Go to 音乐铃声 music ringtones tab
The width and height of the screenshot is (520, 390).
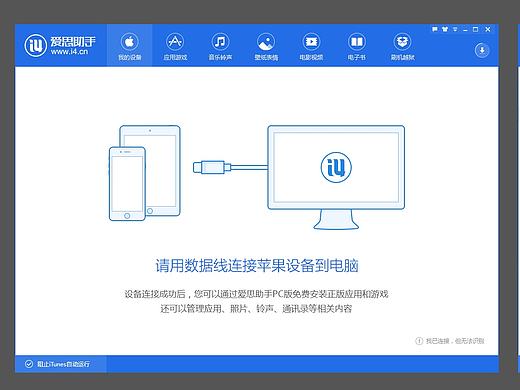pos(220,45)
